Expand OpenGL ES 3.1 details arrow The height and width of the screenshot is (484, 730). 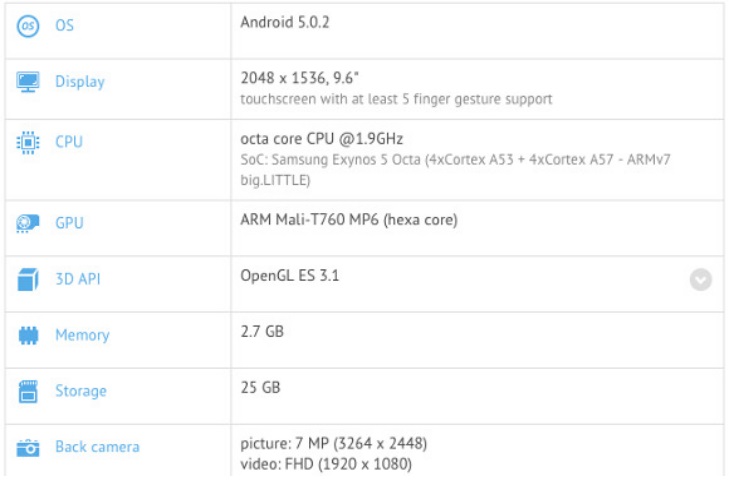point(701,280)
